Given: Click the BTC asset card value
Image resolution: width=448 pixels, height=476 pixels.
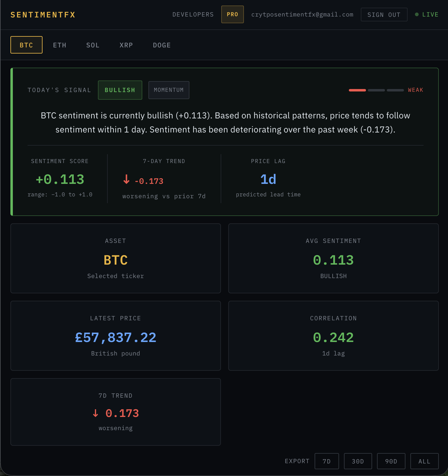Looking at the screenshot, I should click(116, 260).
